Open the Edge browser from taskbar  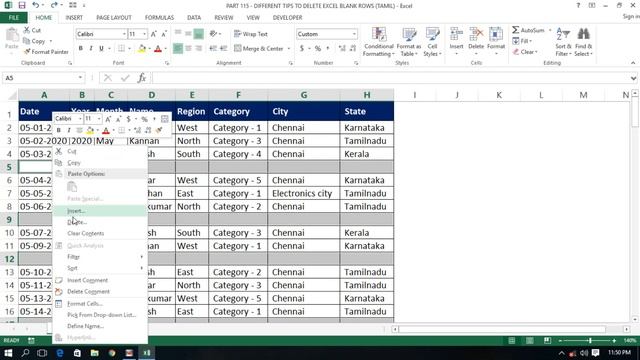point(60,353)
